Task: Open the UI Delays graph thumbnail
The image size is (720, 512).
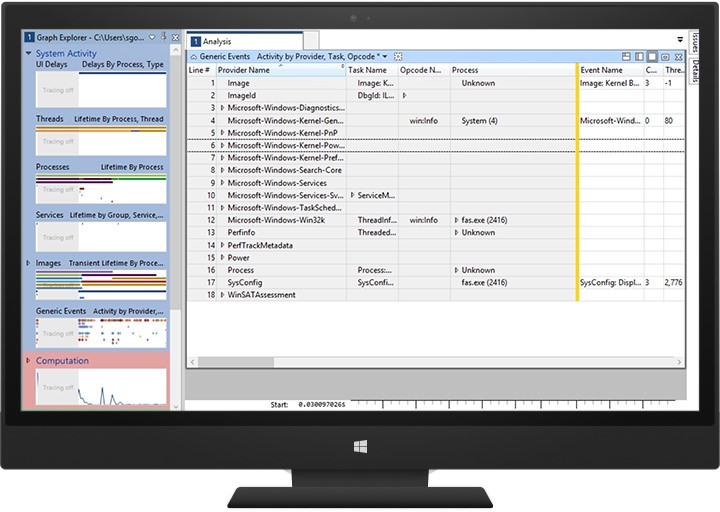Action: (101, 90)
